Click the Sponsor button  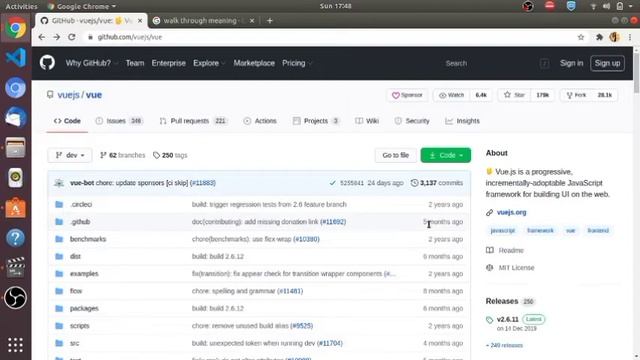(x=407, y=95)
